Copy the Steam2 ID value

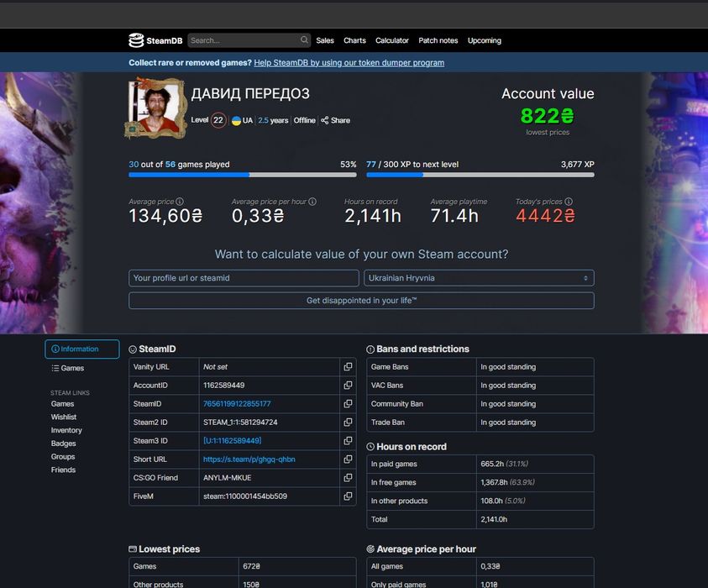pos(348,423)
